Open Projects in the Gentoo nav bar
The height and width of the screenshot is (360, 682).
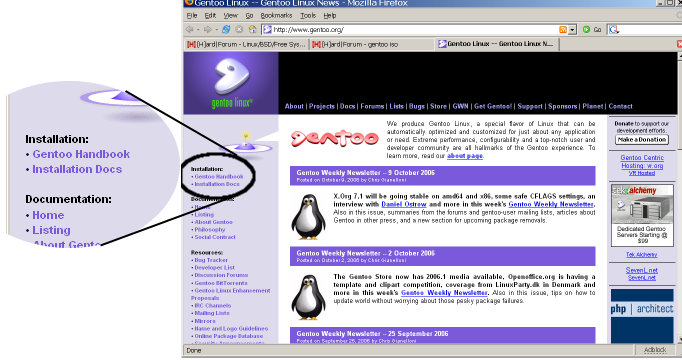322,106
